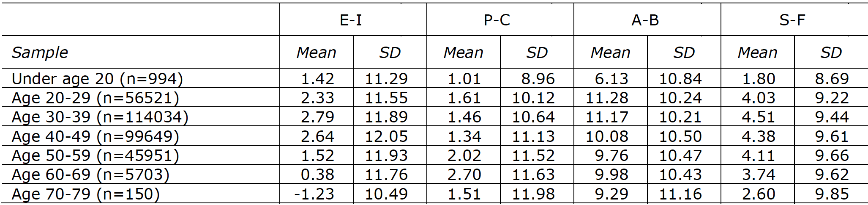Select the Age 70-79 (n=150) row label

pyautogui.click(x=86, y=194)
